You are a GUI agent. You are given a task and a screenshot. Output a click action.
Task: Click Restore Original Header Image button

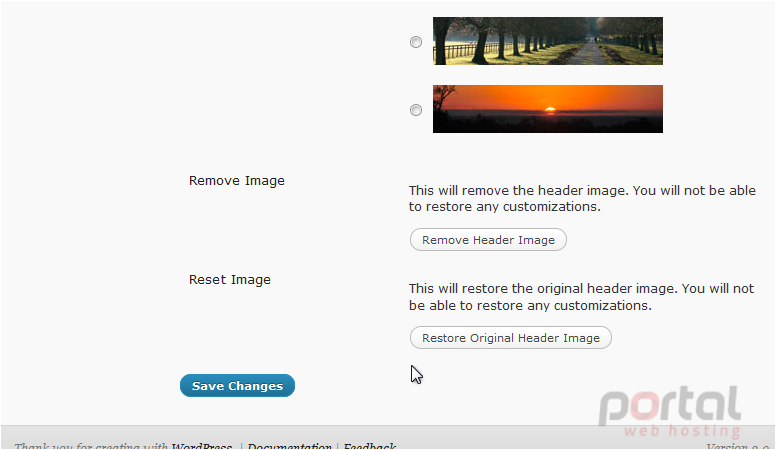[x=511, y=338]
